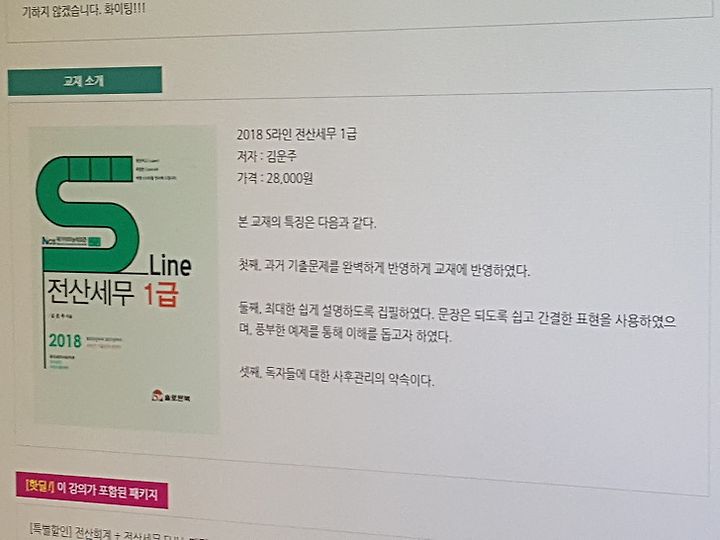The image size is (720, 540).
Task: Click the pink 핫딜 이 강의가 포함된 패키지 banner
Action: pyautogui.click(x=92, y=490)
